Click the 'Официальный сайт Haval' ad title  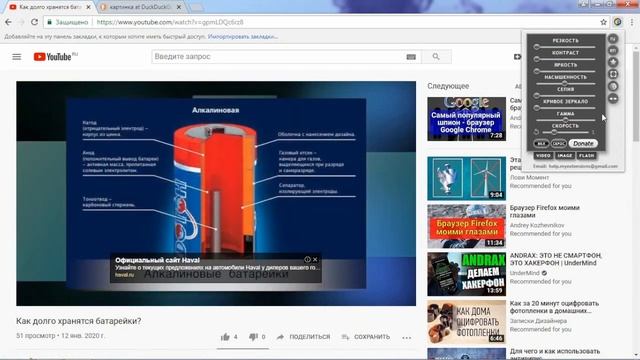pos(157,260)
